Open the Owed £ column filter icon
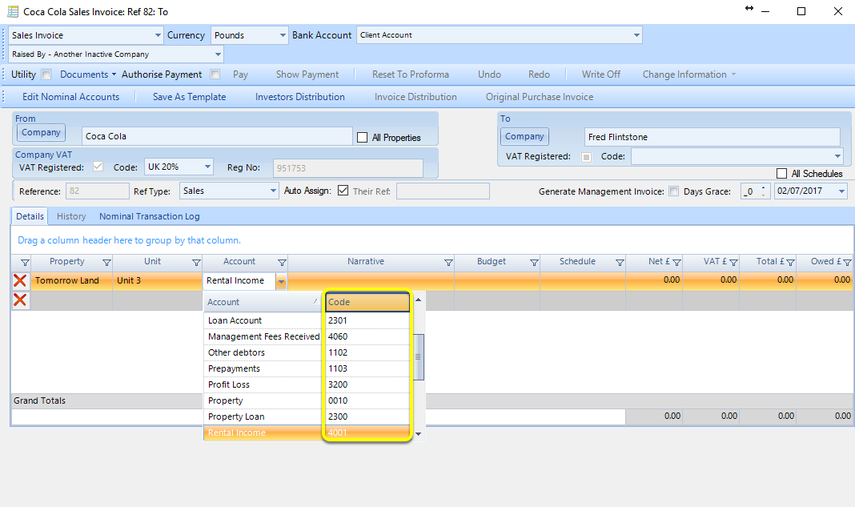The height and width of the screenshot is (507, 855). pyautogui.click(x=847, y=263)
